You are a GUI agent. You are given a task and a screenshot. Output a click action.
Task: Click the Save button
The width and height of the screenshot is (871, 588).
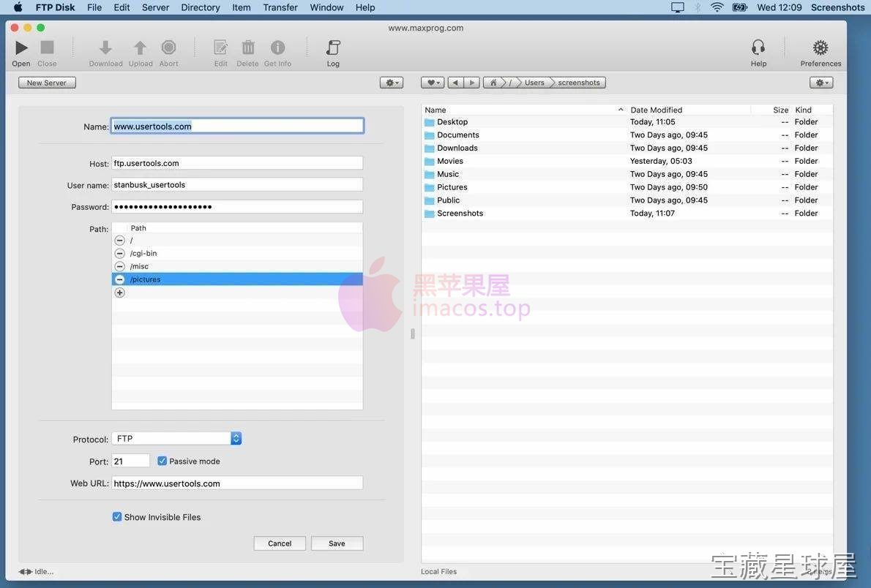337,543
